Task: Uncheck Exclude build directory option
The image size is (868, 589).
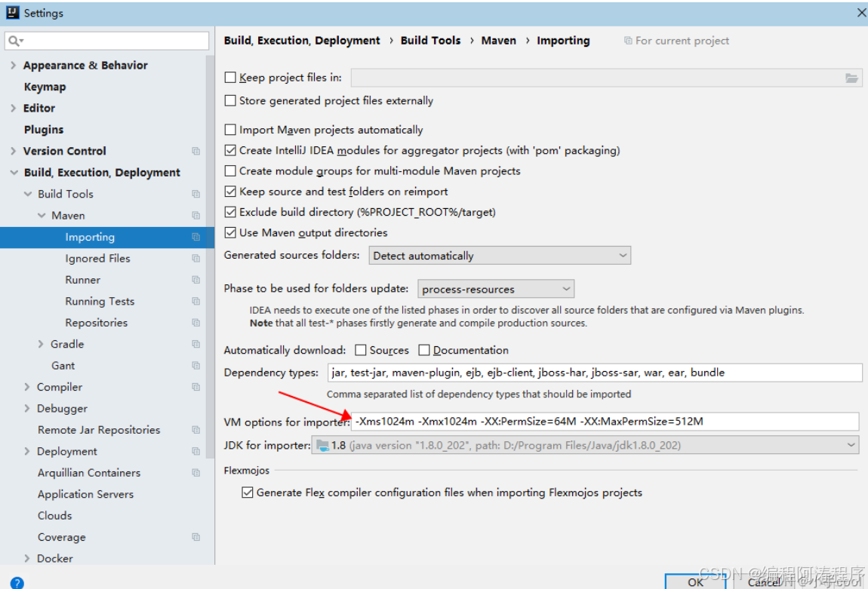Action: (x=230, y=212)
